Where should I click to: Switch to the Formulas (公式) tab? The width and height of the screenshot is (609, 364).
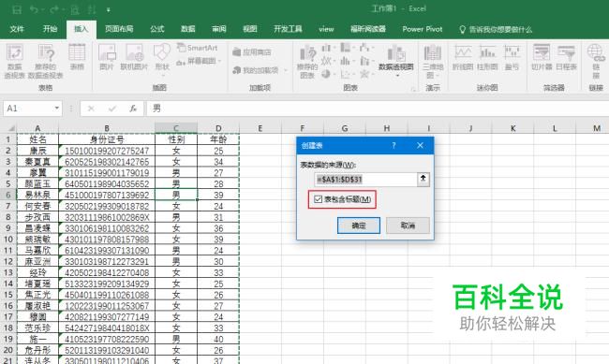pos(157,29)
